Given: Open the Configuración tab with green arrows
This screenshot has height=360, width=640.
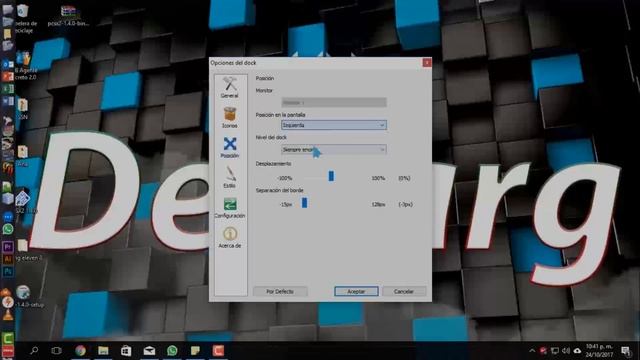Looking at the screenshot, I should 230,207.
